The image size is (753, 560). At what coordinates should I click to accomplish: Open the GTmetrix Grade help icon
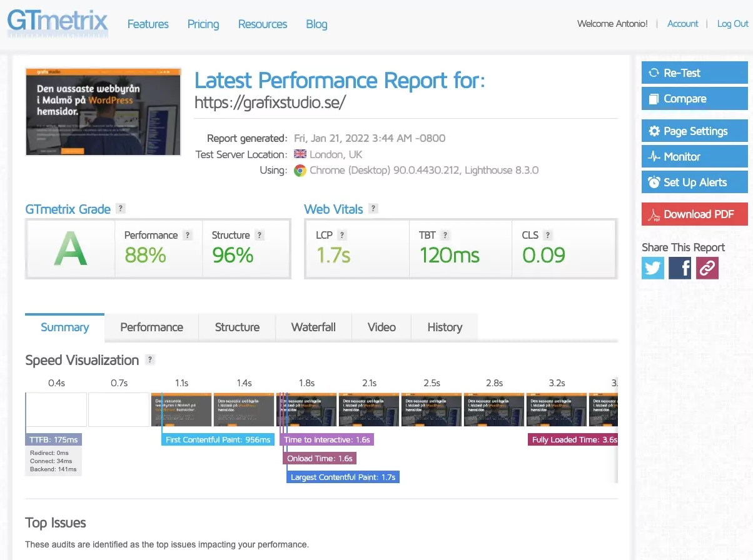(x=121, y=209)
